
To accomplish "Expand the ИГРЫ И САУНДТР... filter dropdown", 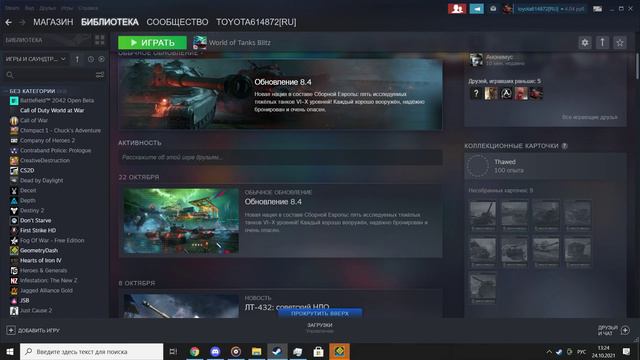I will [36, 59].
